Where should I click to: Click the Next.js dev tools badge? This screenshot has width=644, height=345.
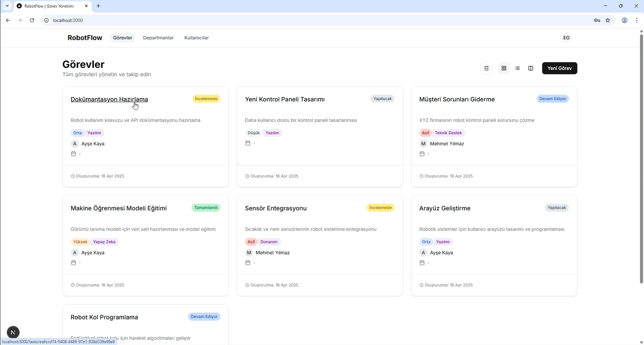click(x=13, y=332)
